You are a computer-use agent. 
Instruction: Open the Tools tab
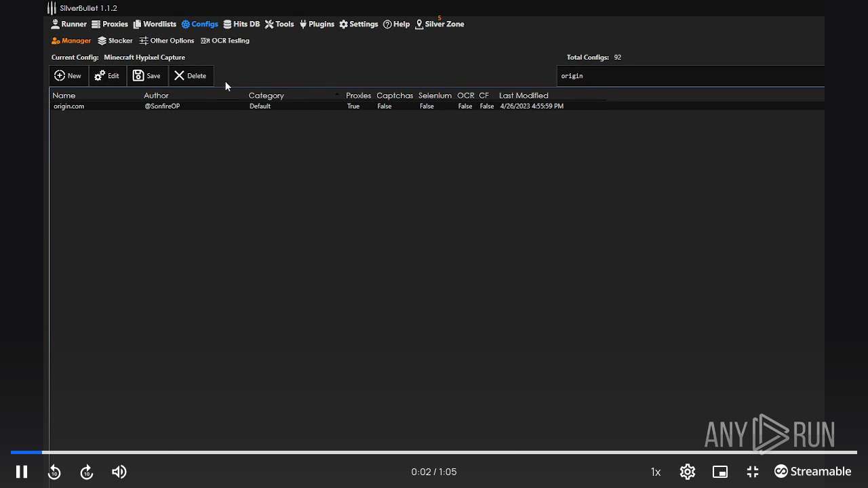(x=279, y=24)
